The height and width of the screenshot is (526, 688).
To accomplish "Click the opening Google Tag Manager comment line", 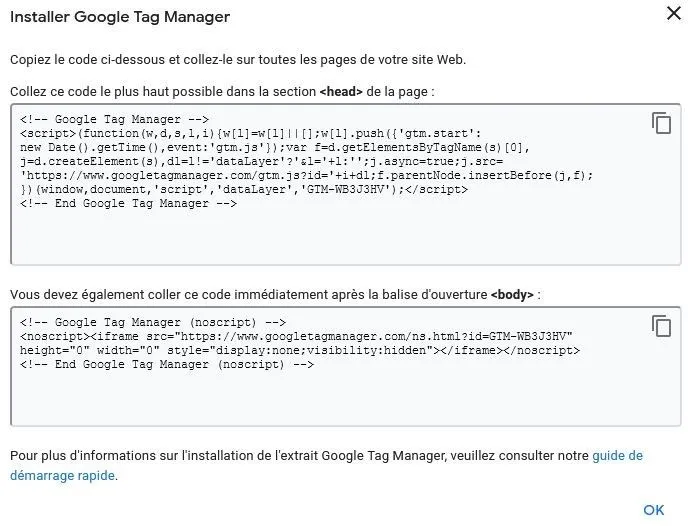I will (x=114, y=119).
